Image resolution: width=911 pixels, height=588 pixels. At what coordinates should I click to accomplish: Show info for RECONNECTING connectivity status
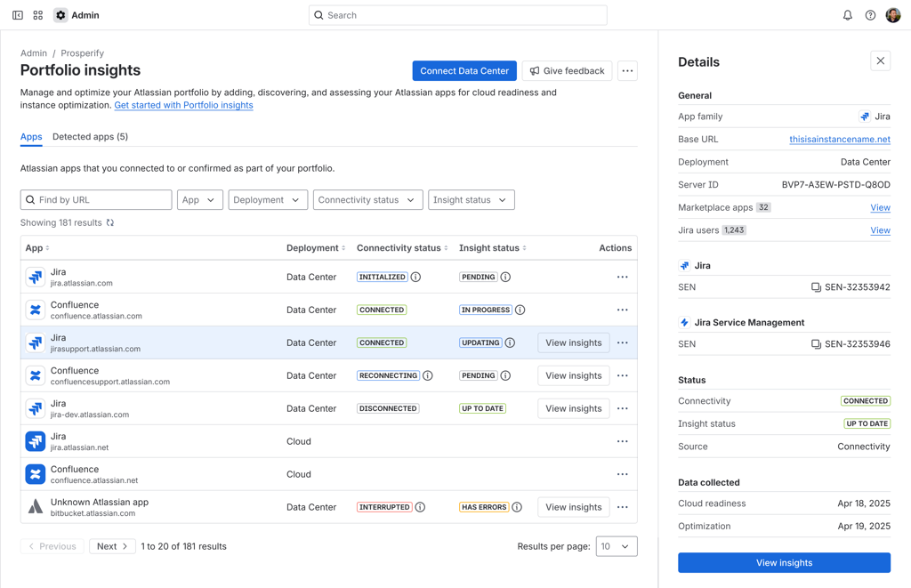click(x=428, y=376)
